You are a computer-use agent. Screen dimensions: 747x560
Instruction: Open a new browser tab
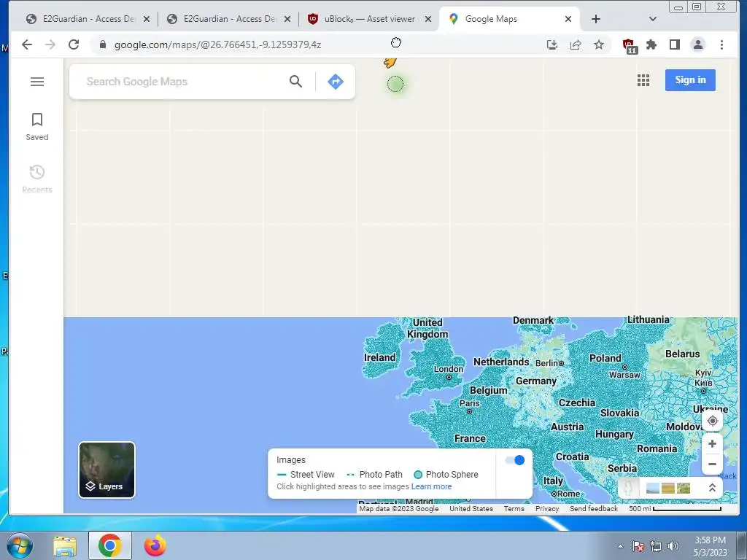coord(595,19)
